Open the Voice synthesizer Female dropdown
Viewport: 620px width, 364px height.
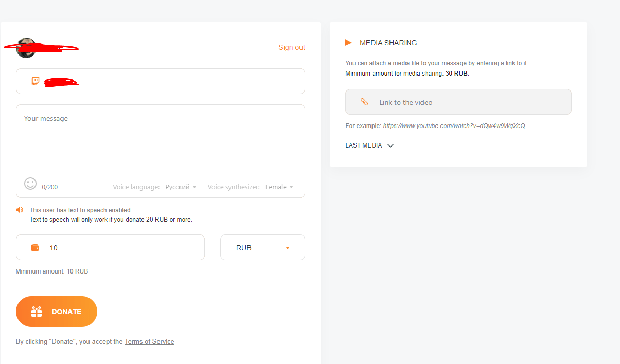tap(279, 187)
